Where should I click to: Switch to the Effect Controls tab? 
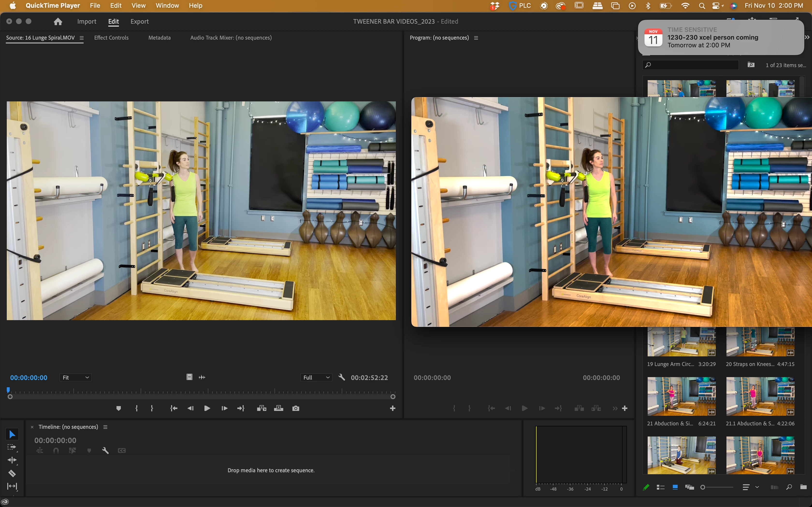click(111, 38)
